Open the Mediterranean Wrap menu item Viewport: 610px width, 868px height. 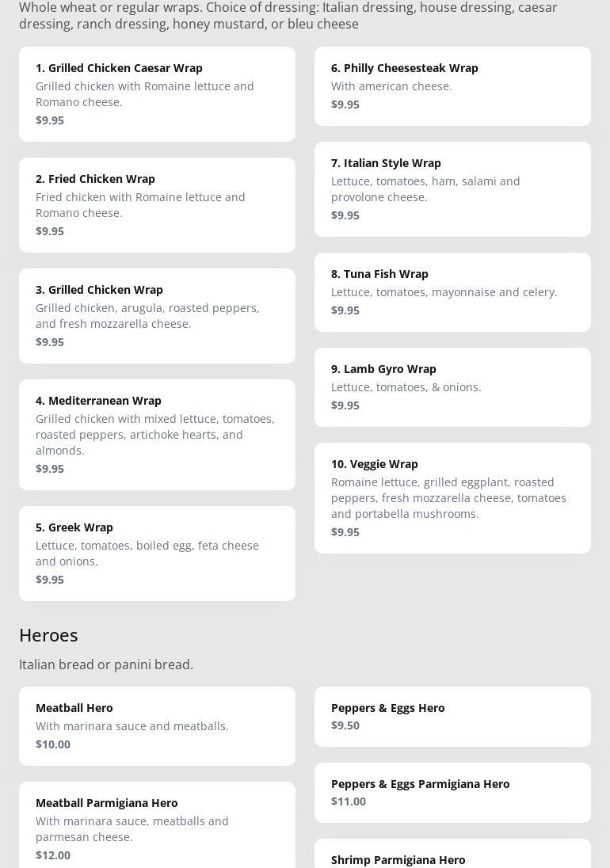pyautogui.click(x=157, y=435)
